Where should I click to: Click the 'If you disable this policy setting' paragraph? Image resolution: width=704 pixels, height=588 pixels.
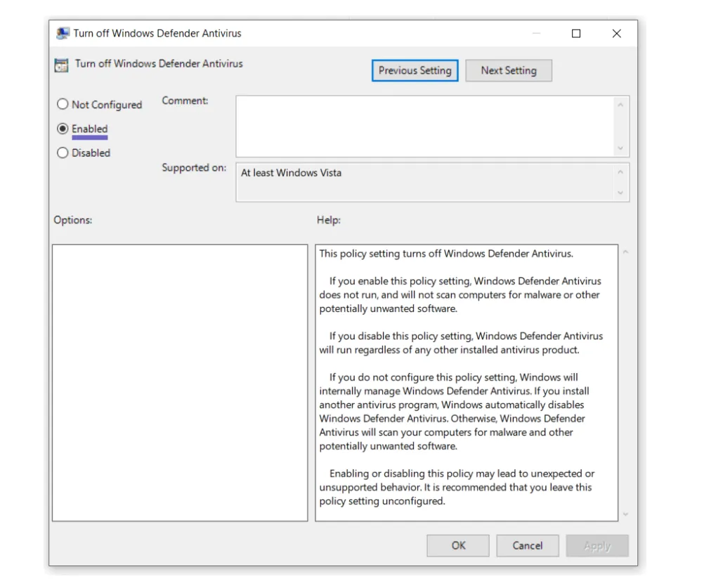click(461, 343)
